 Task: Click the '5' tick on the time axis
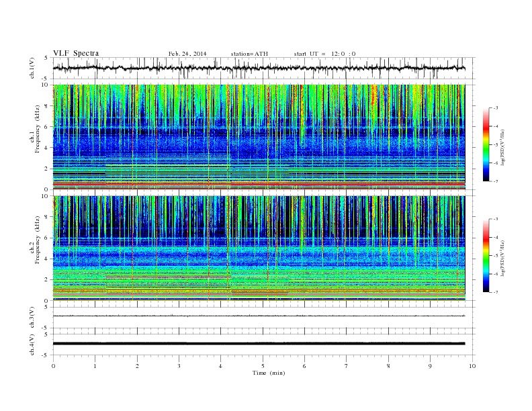click(x=263, y=366)
